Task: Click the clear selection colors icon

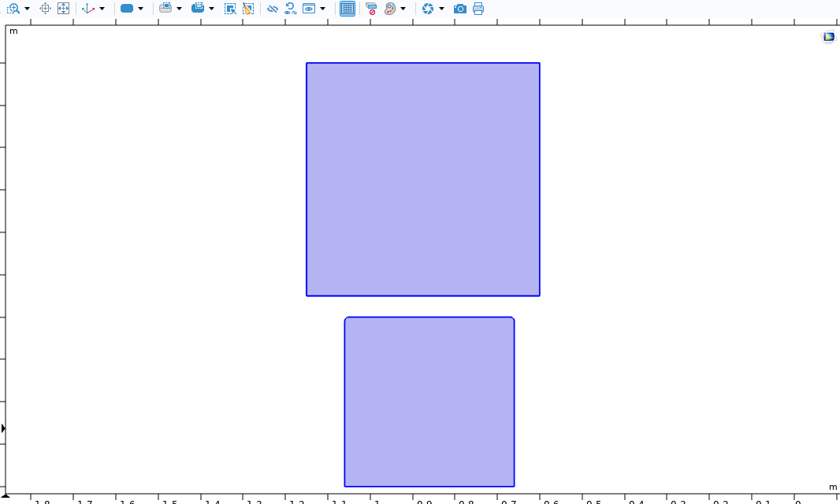Action: (x=370, y=9)
